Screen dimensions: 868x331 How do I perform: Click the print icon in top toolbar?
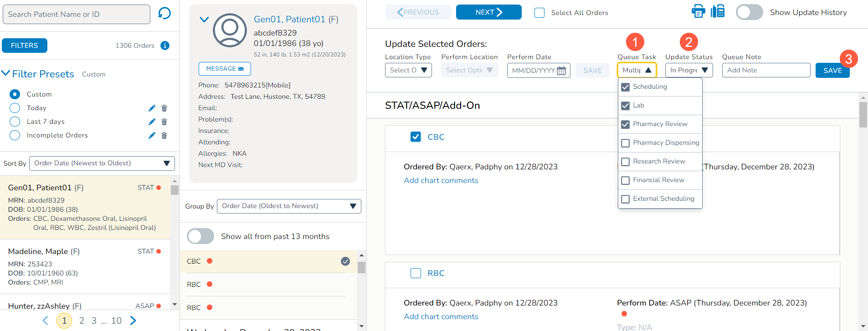(698, 11)
